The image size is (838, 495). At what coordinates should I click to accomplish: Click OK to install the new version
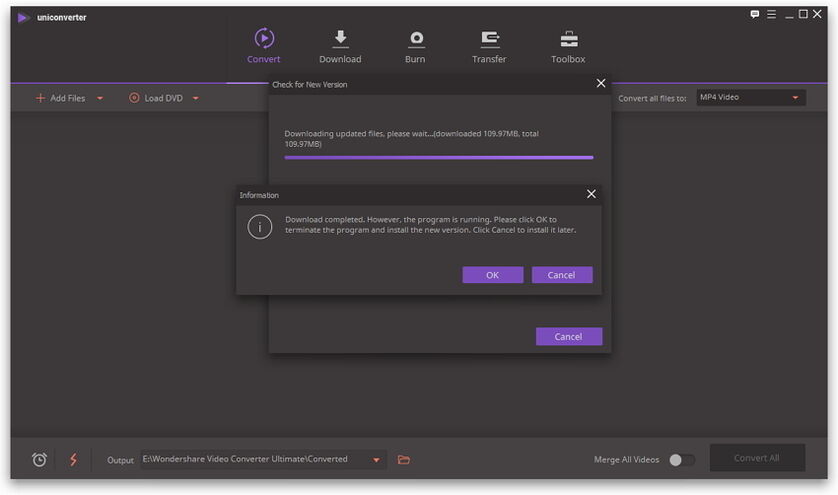(x=493, y=275)
